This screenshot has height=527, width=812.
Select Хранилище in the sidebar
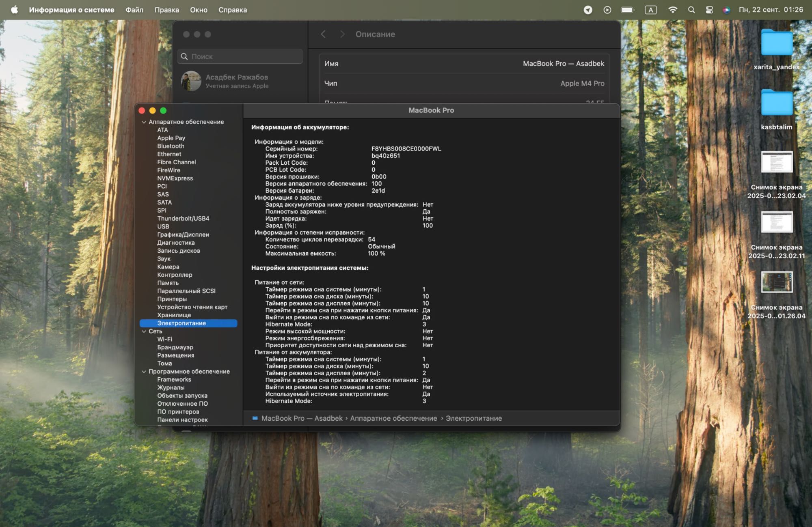174,315
